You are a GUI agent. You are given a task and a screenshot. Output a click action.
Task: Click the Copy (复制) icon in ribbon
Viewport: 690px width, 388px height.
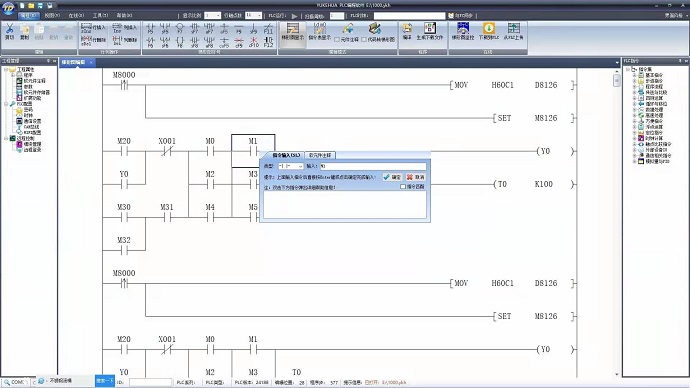tap(25, 29)
